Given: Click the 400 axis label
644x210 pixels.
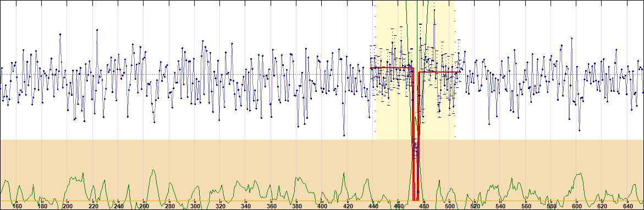Looking at the screenshot, I should pos(322,206).
